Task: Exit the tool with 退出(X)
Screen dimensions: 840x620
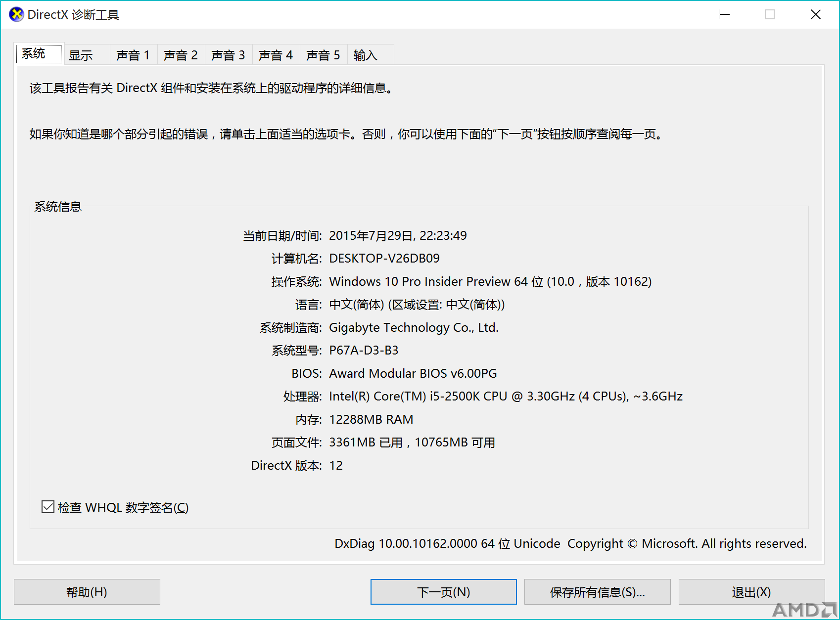Action: (751, 592)
